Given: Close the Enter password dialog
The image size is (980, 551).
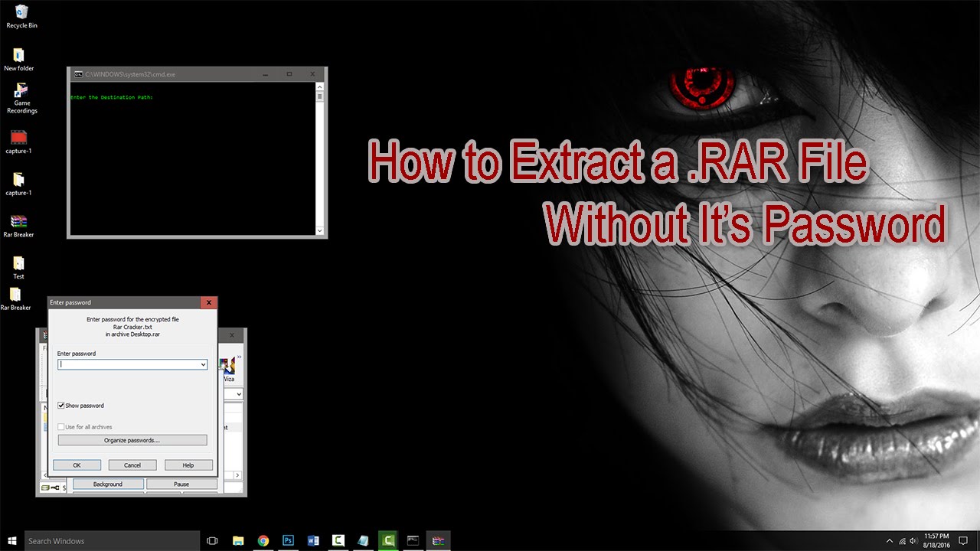Looking at the screenshot, I should pos(209,302).
